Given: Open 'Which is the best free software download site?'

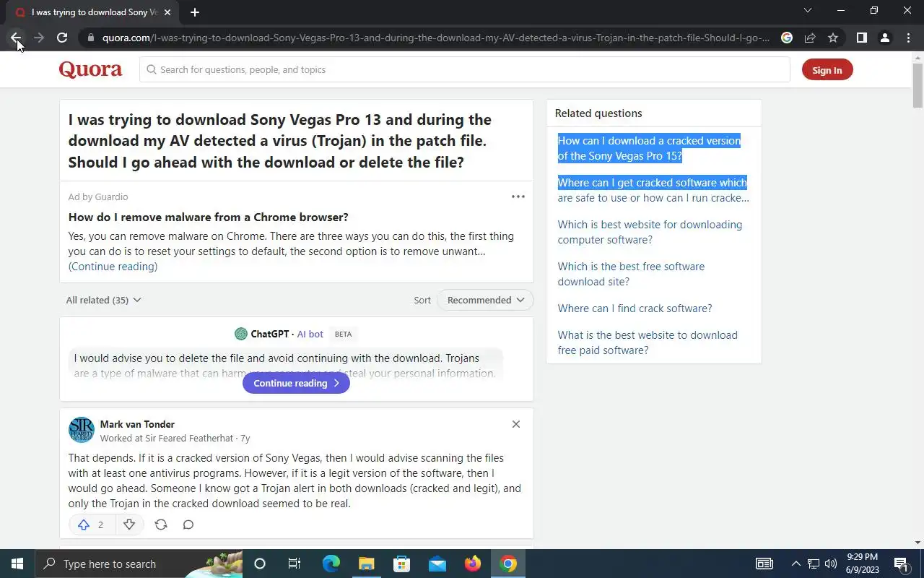Looking at the screenshot, I should pyautogui.click(x=631, y=274).
